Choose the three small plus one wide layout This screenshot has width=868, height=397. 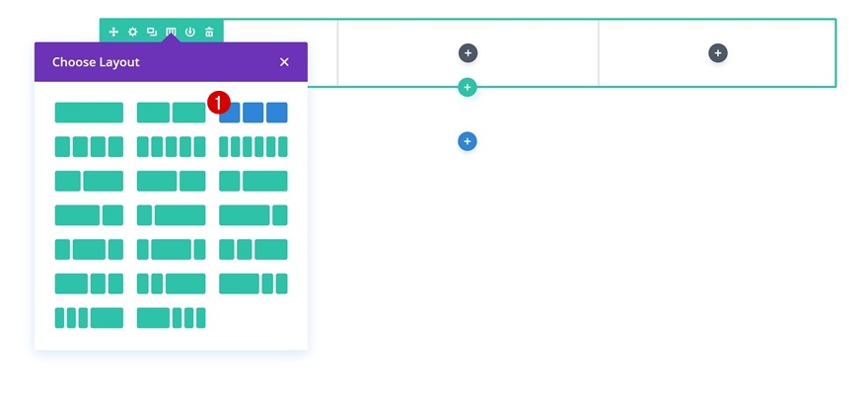point(89,318)
